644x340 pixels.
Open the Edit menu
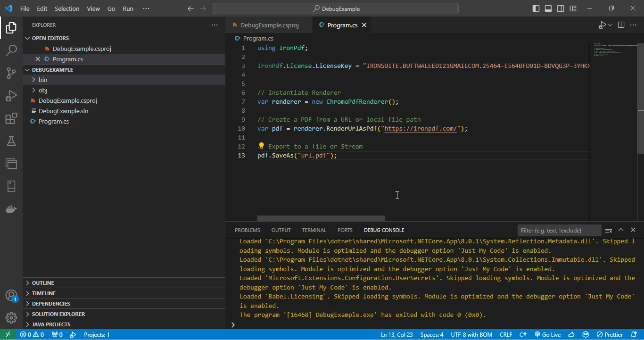42,8
